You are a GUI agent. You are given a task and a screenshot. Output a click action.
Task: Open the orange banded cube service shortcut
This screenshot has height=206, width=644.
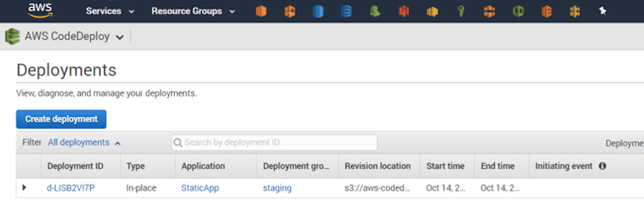290,11
